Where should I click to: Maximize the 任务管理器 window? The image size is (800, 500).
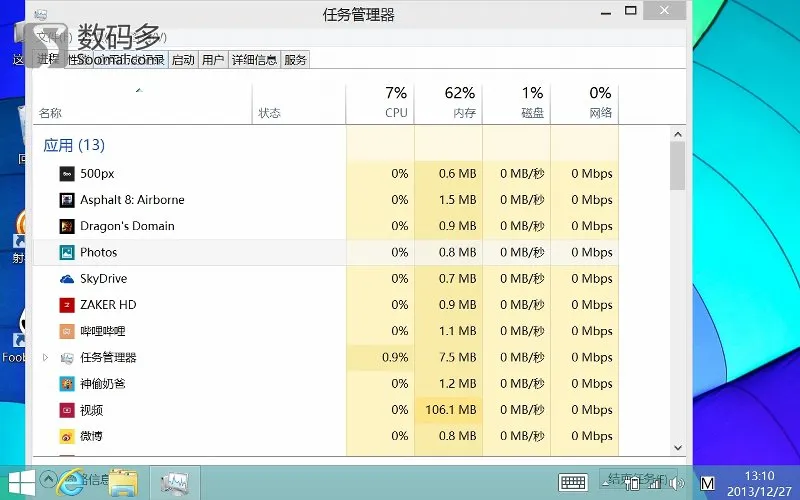tap(631, 11)
